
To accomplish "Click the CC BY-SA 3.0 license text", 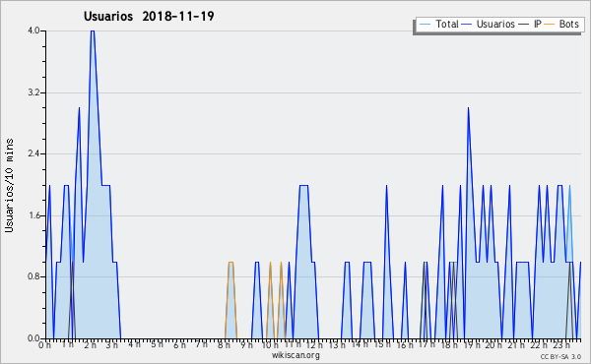I will (x=560, y=356).
